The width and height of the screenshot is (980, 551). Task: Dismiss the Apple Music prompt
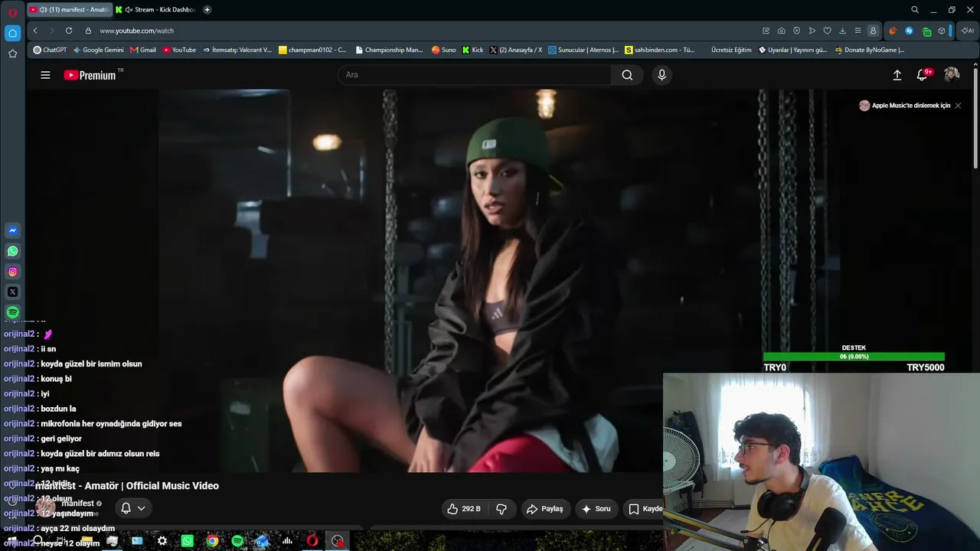tap(958, 106)
